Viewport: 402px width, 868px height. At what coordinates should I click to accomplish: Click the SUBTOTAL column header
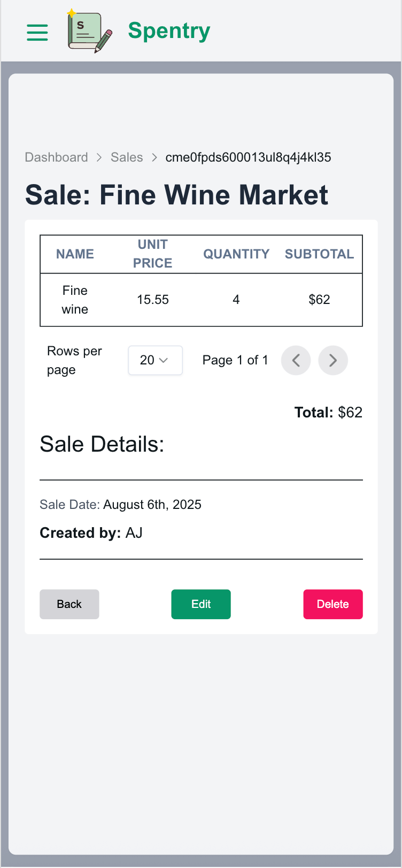(319, 254)
